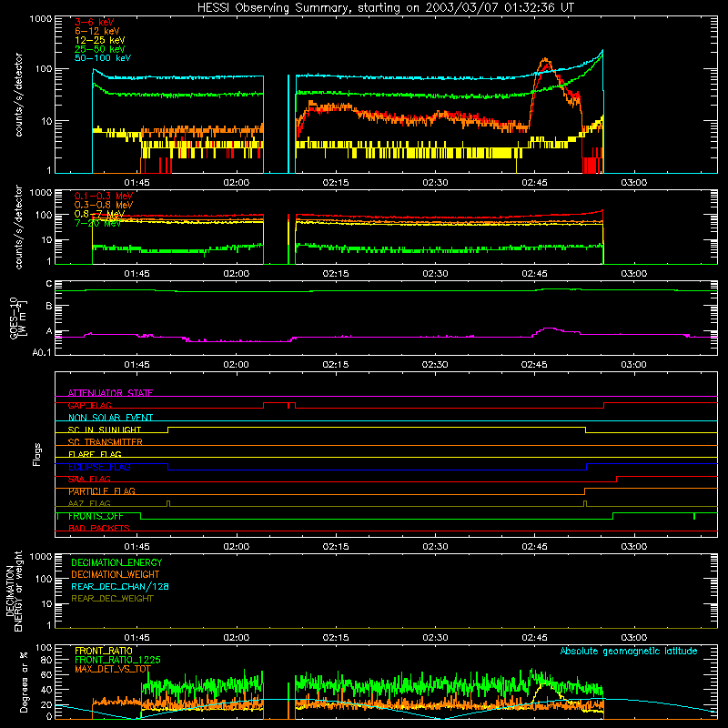The image size is (728, 728).
Task: Click the 0.3-0.8 MeV legend label
Action: (x=104, y=205)
